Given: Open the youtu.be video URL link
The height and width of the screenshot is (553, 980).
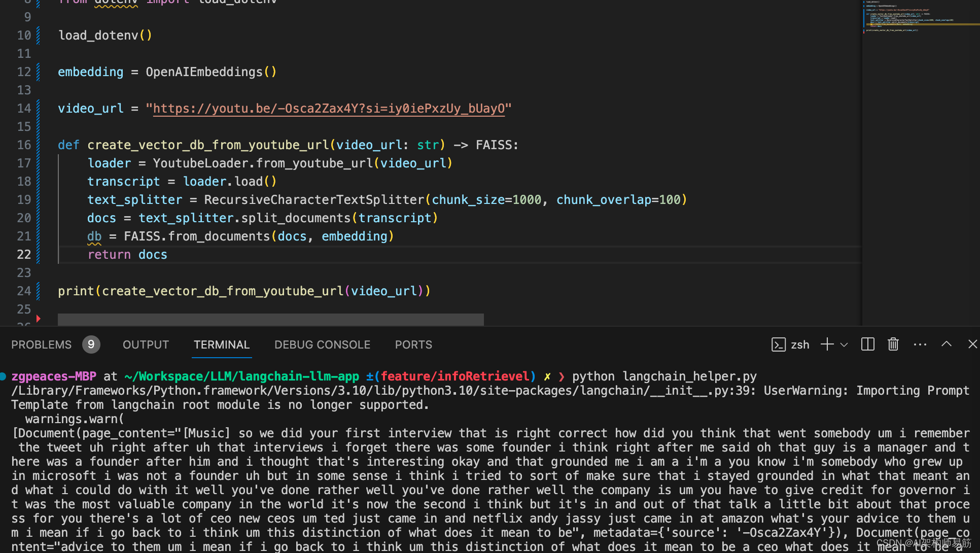Looking at the screenshot, I should coord(329,109).
